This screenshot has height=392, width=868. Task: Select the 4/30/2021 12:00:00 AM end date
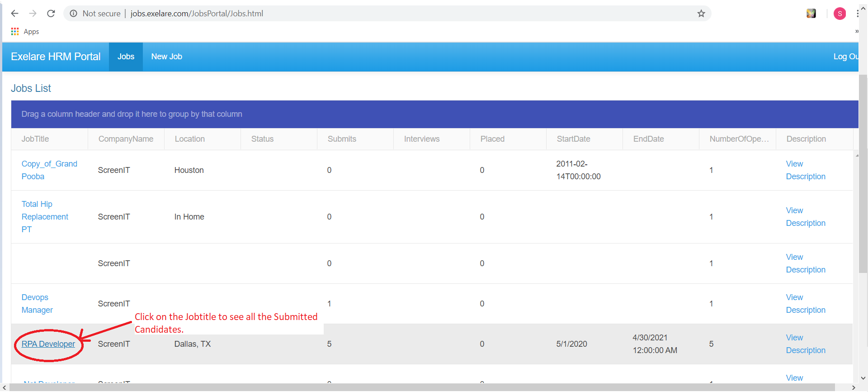click(x=655, y=344)
